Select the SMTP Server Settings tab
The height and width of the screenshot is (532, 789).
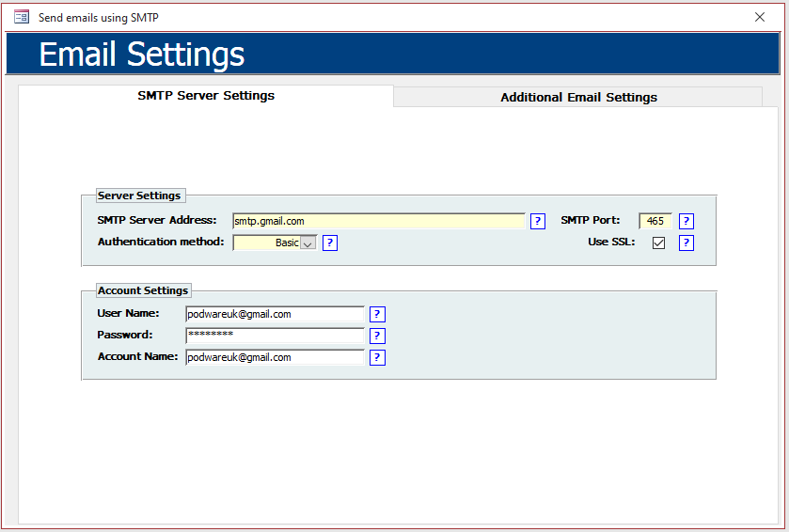[206, 96]
